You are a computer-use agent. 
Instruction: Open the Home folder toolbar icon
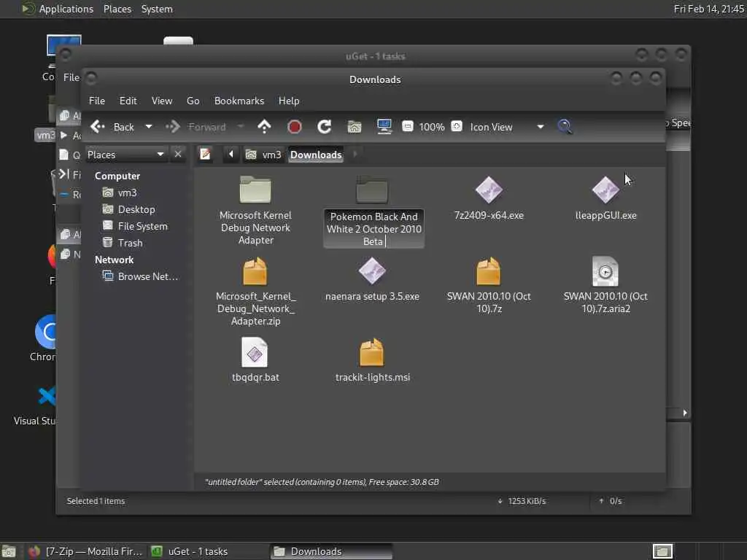(x=355, y=127)
